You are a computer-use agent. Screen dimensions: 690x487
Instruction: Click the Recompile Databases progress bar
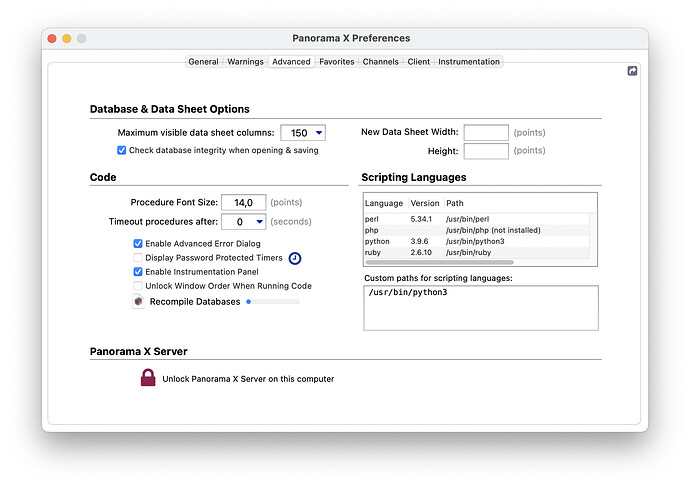pos(273,301)
